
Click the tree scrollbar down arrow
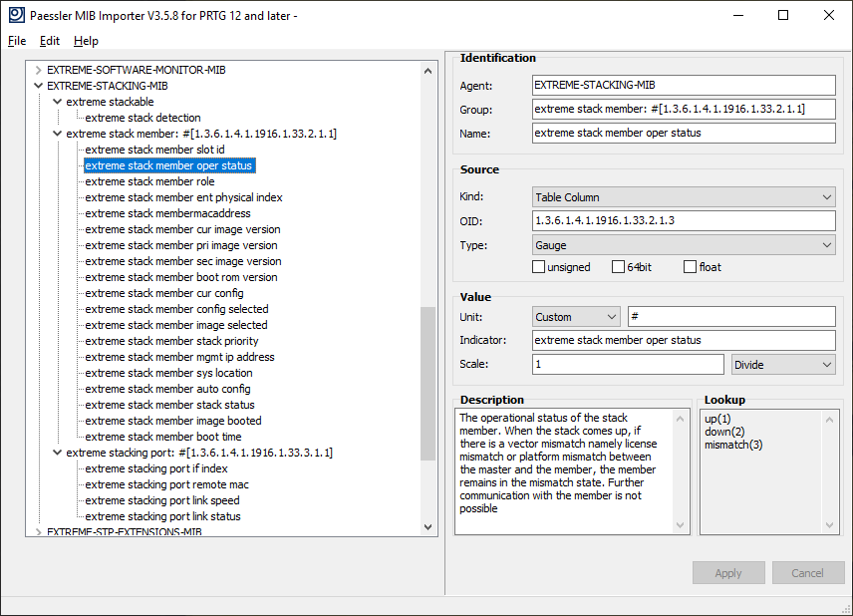[x=428, y=526]
